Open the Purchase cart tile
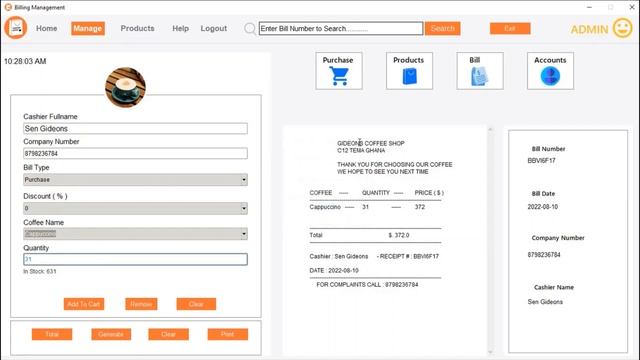Image resolution: width=640 pixels, height=360 pixels. (x=339, y=71)
